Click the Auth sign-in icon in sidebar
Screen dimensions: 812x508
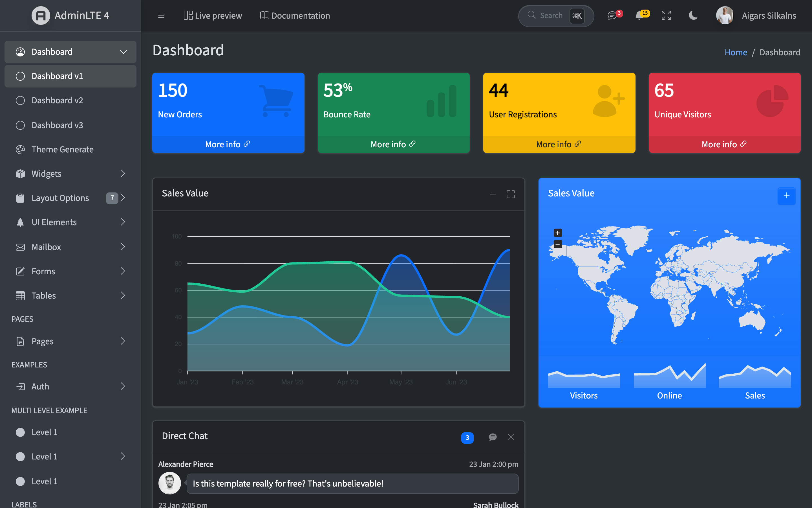coord(21,386)
